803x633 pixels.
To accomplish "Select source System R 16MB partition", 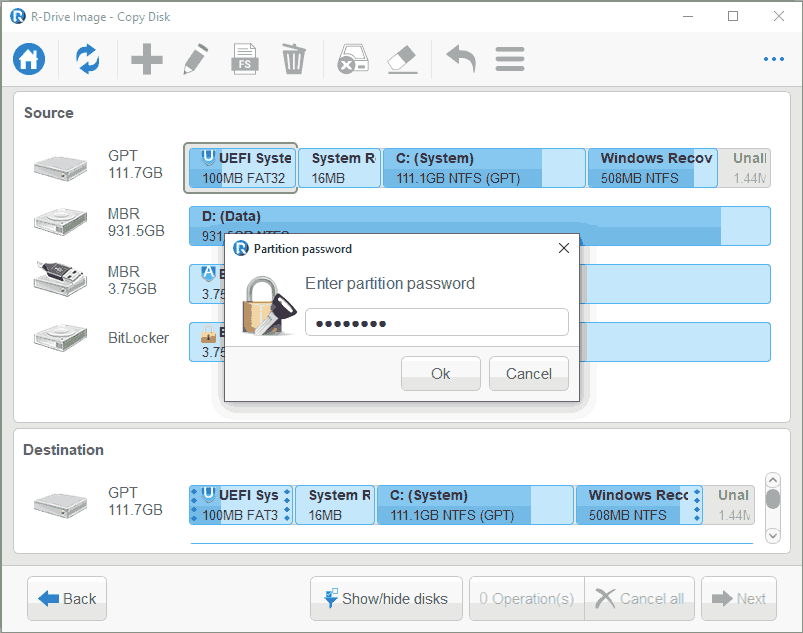I will coord(340,168).
